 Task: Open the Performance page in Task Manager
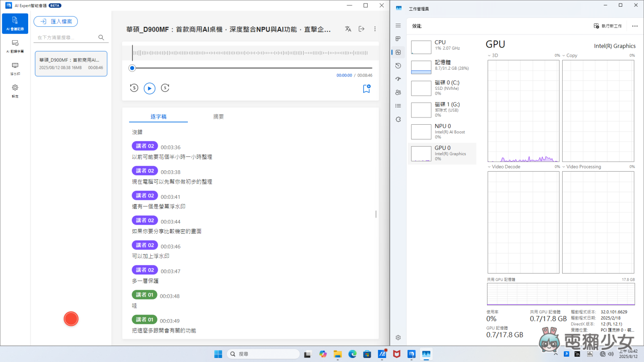tap(398, 52)
